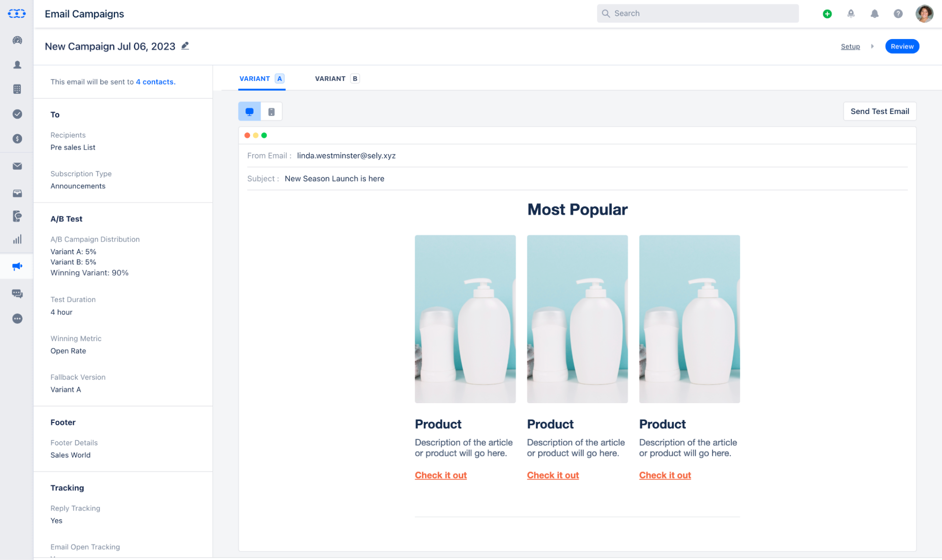
Task: Click the Send Test Email button
Action: tap(879, 111)
